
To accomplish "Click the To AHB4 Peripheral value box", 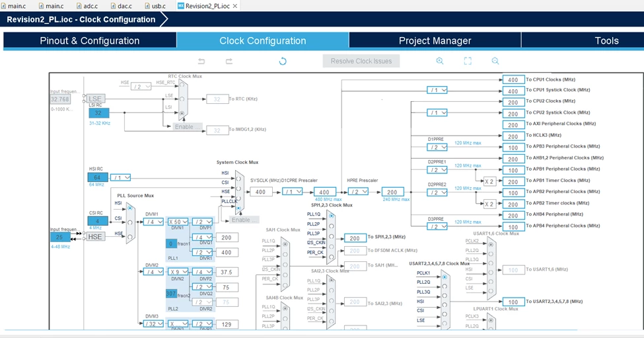I will [x=513, y=216].
